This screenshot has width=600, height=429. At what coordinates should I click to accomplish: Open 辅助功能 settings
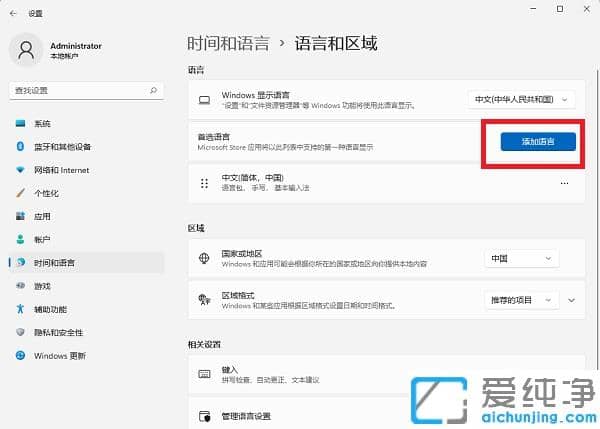51,309
